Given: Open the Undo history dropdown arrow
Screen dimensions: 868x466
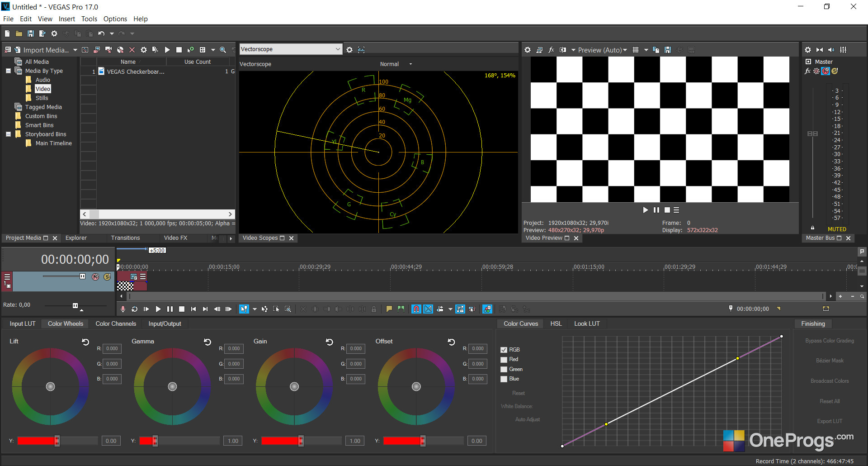Looking at the screenshot, I should tap(112, 33).
